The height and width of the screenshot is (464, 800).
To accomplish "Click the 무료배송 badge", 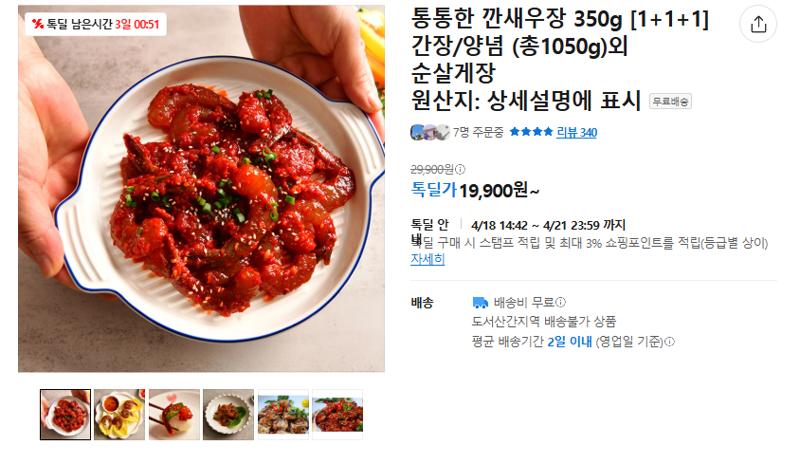I will [x=670, y=102].
